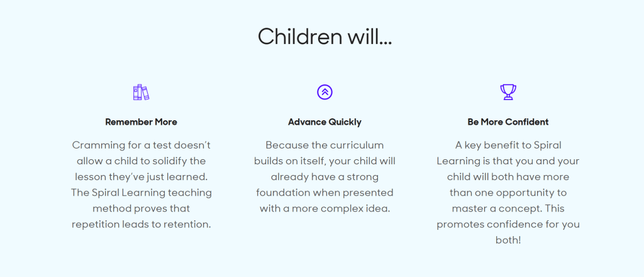Click the "Children will..." main heading
644x277 pixels.
click(x=325, y=37)
